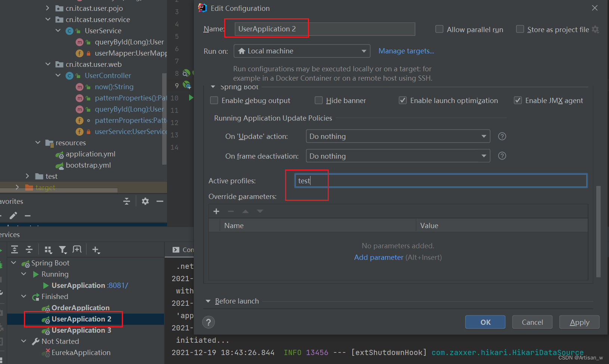609x364 pixels.
Task: Check the Hide banner option
Action: click(319, 100)
